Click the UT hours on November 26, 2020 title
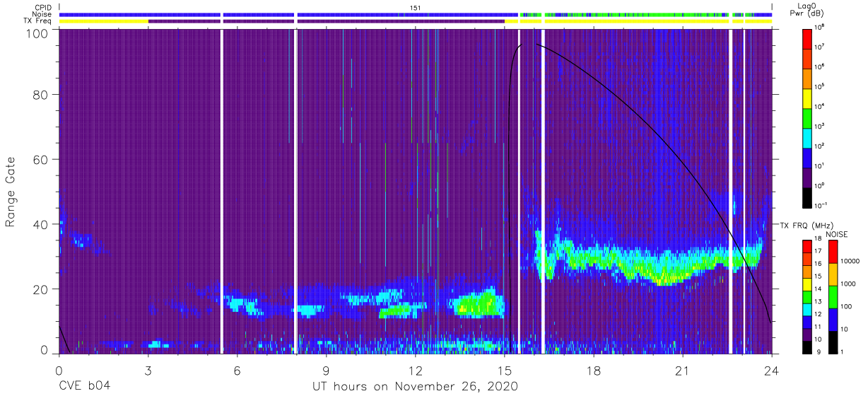The height and width of the screenshot is (401, 868). tap(416, 386)
